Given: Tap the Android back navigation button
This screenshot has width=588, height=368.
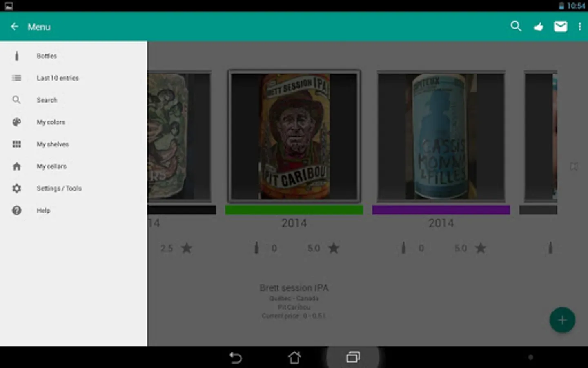Looking at the screenshot, I should (x=236, y=357).
